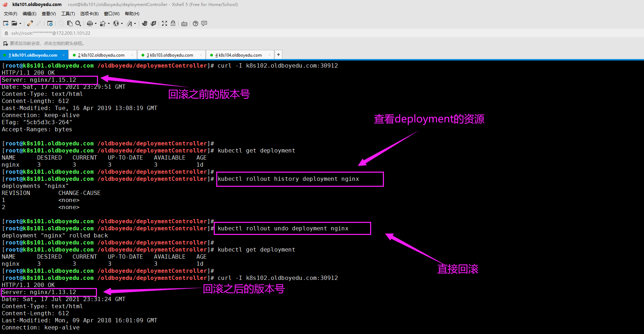
Task: Click the New Session icon
Action: [x=6, y=23]
